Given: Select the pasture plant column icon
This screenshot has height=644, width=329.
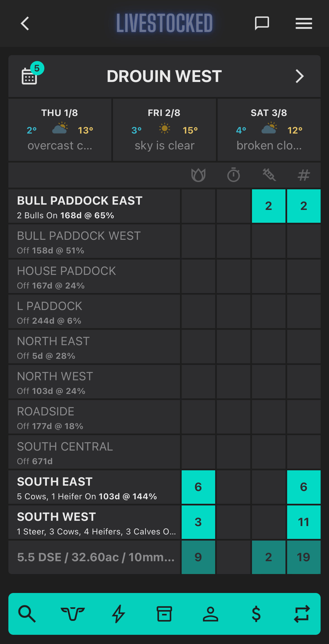Looking at the screenshot, I should [x=198, y=175].
